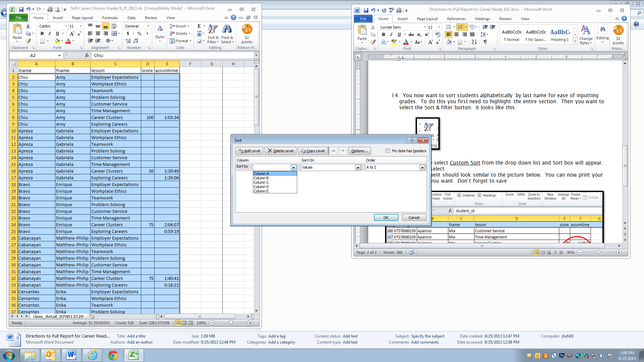This screenshot has width=644, height=362.
Task: Click Word text highlight color icon
Action: click(394, 42)
